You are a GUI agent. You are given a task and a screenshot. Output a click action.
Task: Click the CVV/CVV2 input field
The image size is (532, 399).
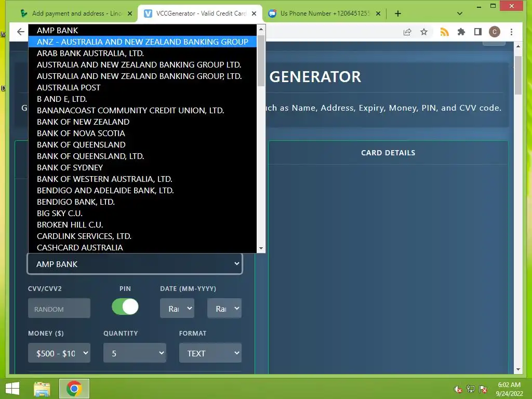pyautogui.click(x=59, y=309)
